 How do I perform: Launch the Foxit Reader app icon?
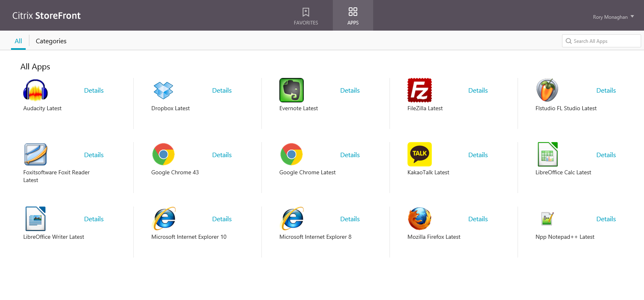point(35,154)
